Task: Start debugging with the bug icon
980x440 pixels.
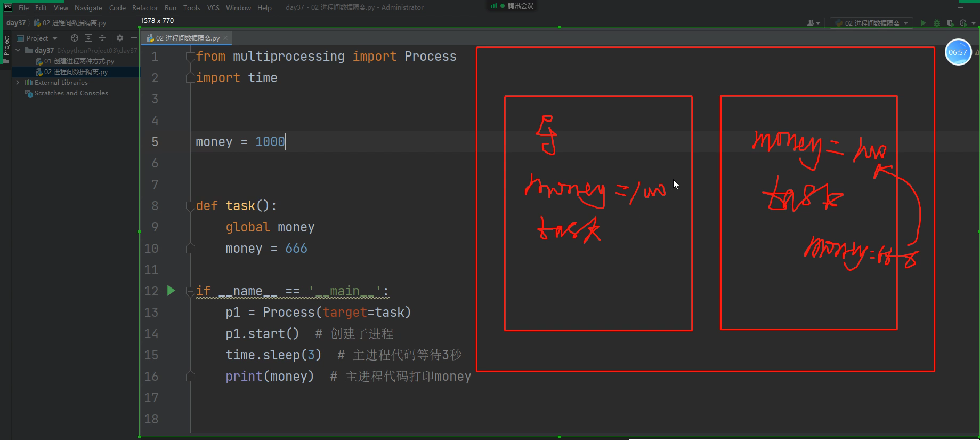Action: tap(937, 23)
